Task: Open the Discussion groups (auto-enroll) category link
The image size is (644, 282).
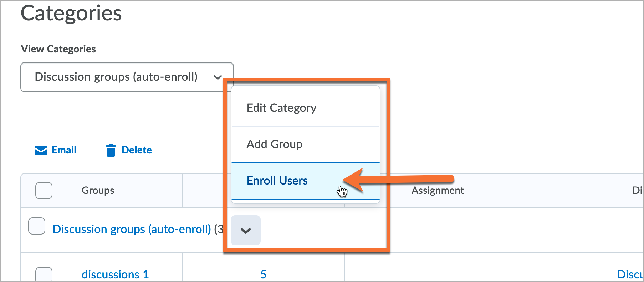Action: click(132, 229)
